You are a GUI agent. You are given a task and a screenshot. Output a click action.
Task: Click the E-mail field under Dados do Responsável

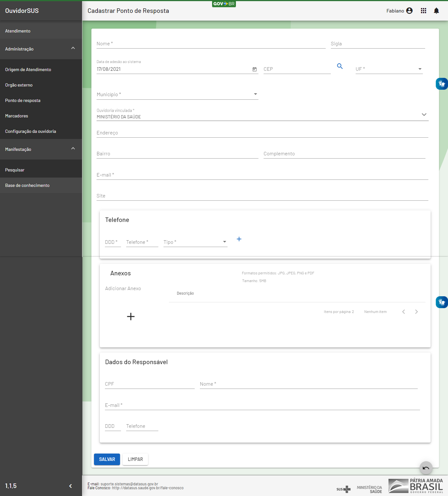pyautogui.click(x=262, y=405)
